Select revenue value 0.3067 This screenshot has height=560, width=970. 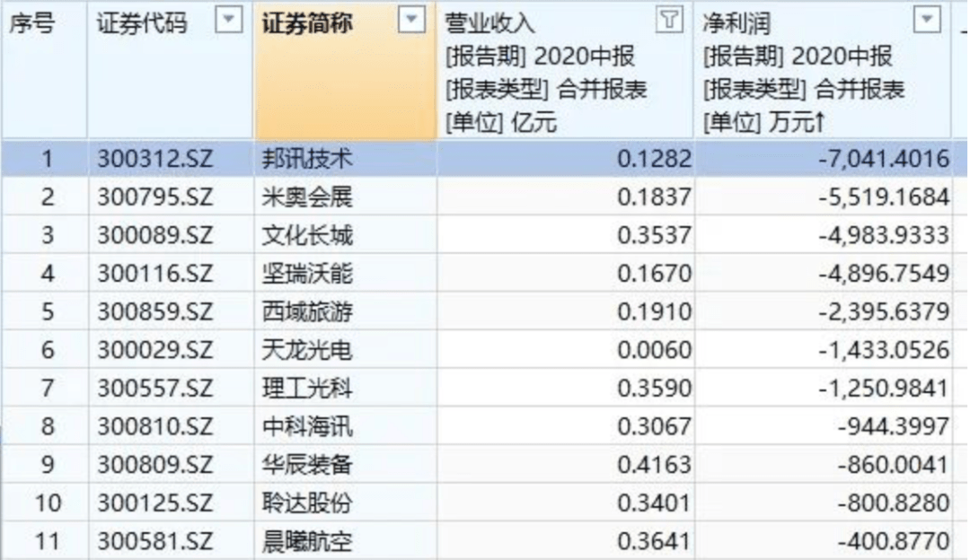pyautogui.click(x=654, y=427)
